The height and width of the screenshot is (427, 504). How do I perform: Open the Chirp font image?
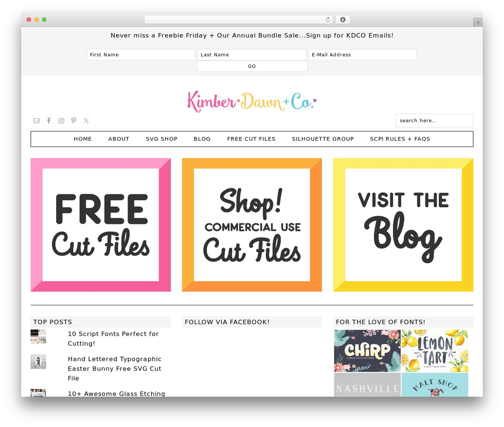tap(367, 351)
